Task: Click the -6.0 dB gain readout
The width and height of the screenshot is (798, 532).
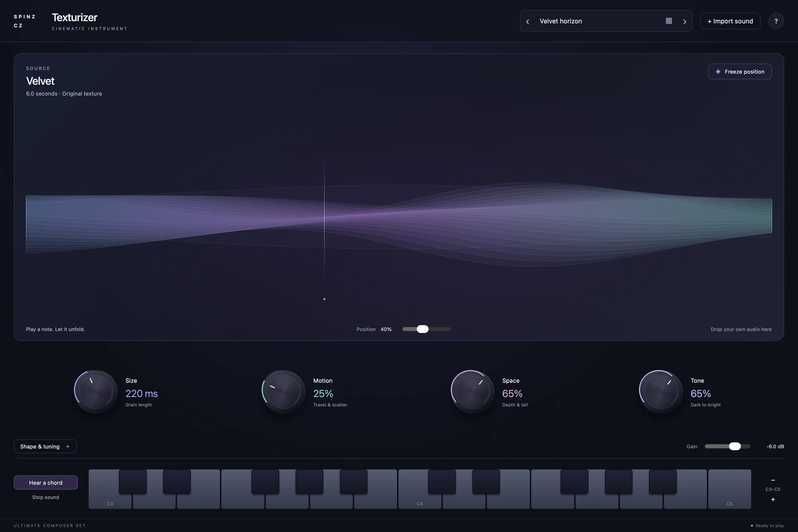Action: 775,447
